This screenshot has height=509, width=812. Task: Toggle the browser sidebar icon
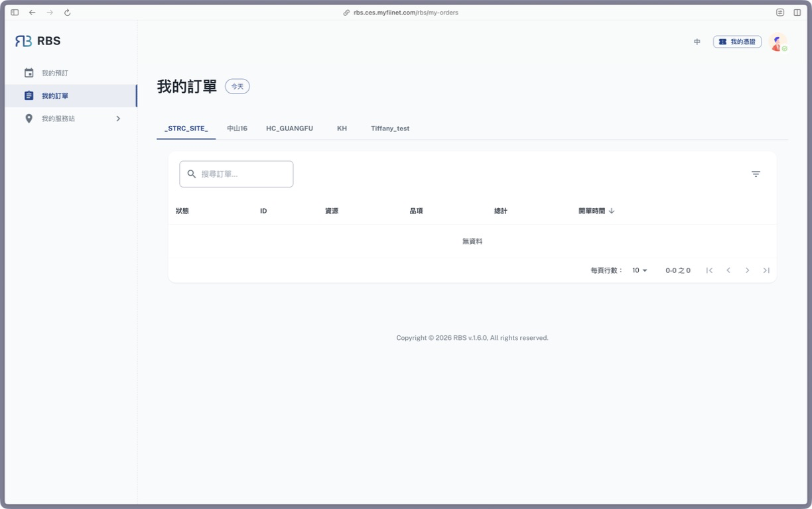pos(15,13)
